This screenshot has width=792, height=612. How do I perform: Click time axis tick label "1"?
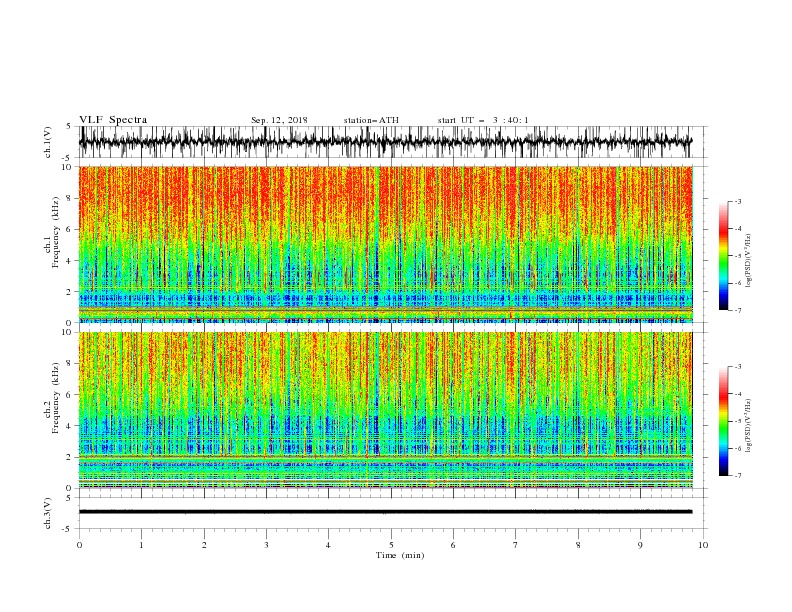coord(141,545)
